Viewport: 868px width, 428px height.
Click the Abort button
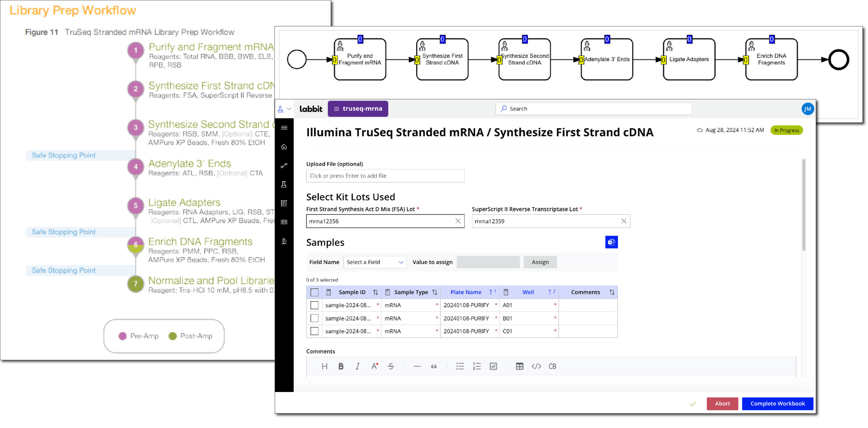[x=723, y=404]
